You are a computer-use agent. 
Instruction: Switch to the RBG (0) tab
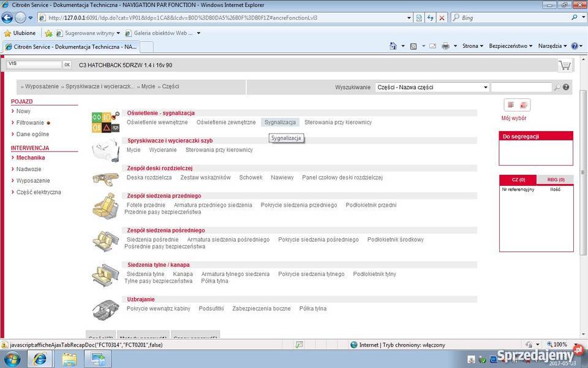(556, 180)
